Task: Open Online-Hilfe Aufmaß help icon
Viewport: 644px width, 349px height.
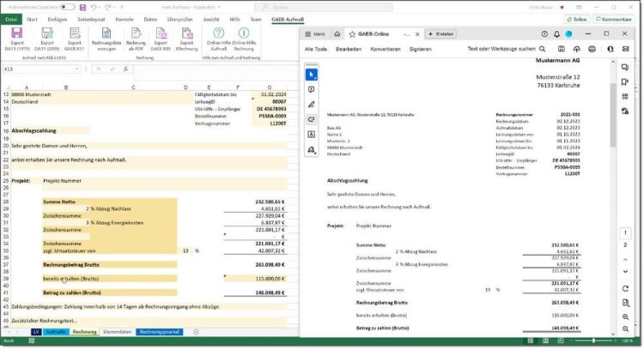Action: click(218, 39)
